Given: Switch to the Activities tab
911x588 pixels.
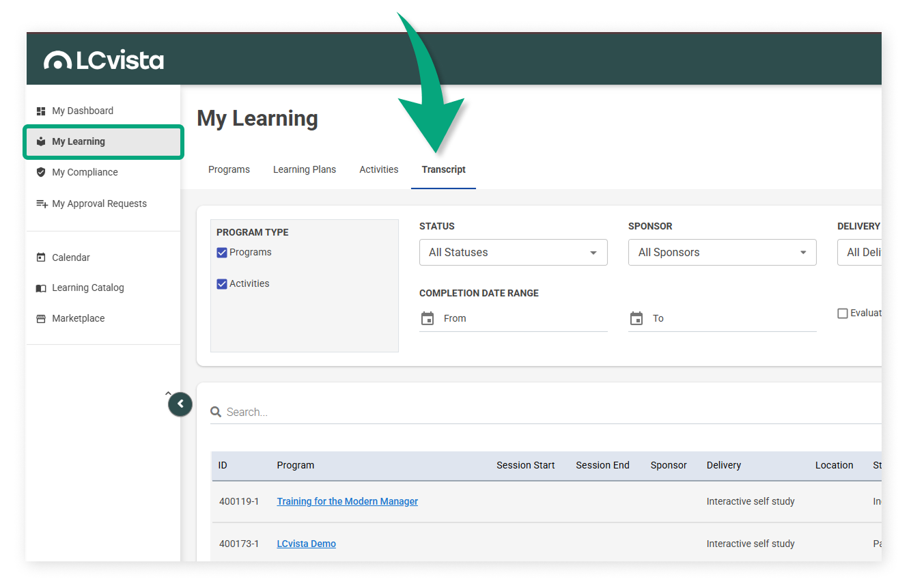Looking at the screenshot, I should click(378, 169).
